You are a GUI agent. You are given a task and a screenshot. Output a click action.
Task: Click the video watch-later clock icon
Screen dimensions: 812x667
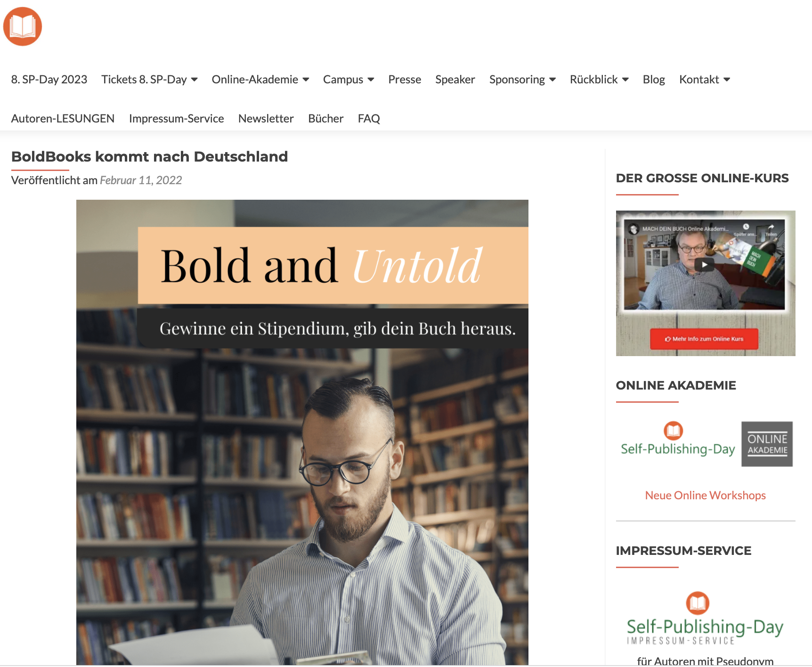pos(746,227)
